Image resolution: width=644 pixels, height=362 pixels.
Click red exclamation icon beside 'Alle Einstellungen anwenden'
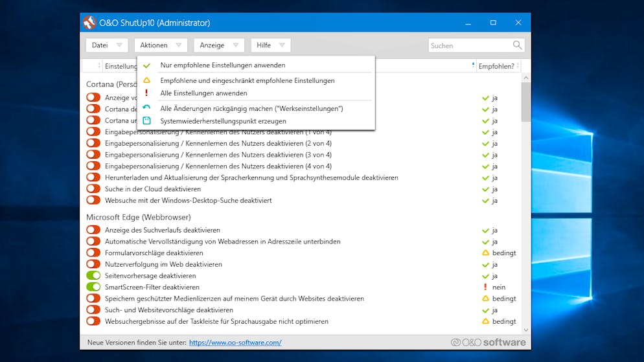[146, 93]
